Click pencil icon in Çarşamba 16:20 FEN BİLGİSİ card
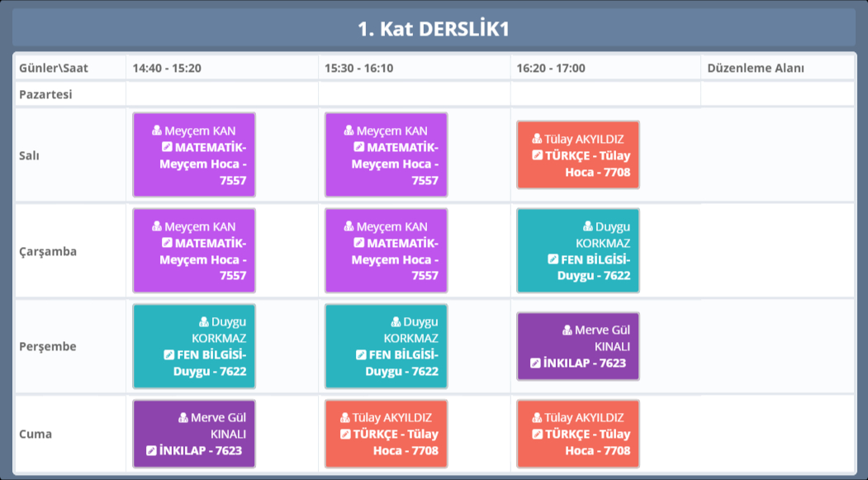The width and height of the screenshot is (868, 480). [553, 259]
